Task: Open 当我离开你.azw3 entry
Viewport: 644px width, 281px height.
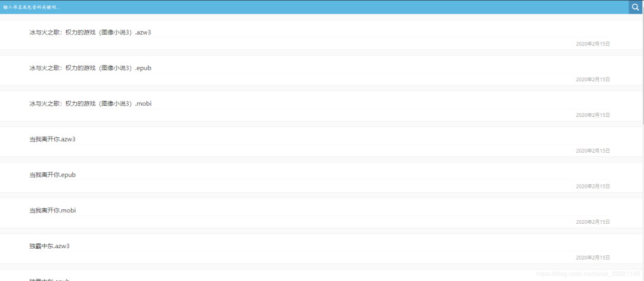Action: click(x=52, y=139)
